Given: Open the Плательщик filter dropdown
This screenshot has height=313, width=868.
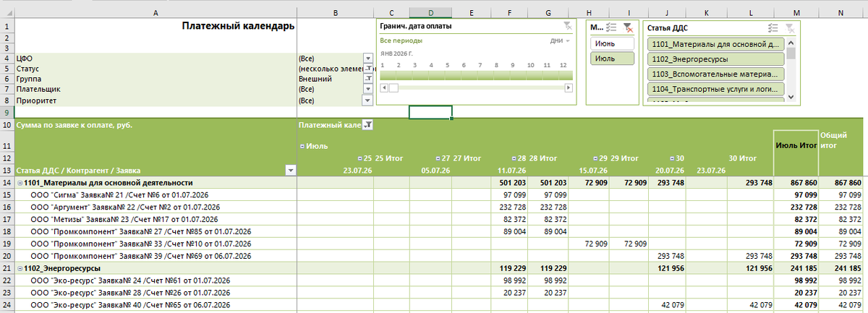Looking at the screenshot, I should 367,90.
